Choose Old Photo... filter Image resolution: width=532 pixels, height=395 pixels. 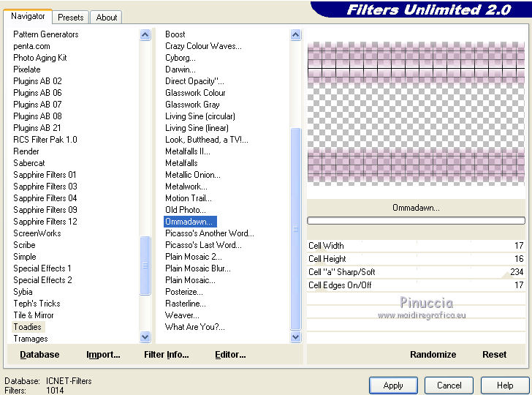(x=186, y=210)
